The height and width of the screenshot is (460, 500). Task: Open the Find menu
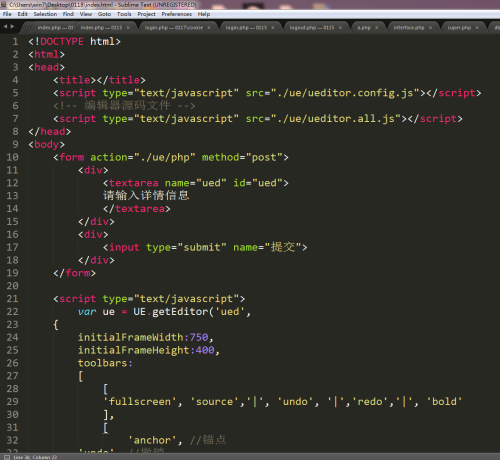68,14
